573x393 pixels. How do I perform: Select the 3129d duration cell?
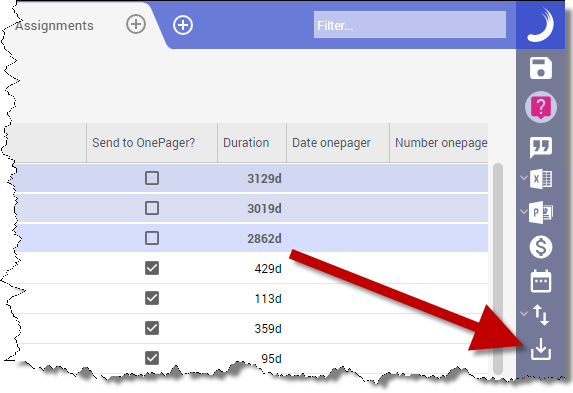click(x=252, y=178)
